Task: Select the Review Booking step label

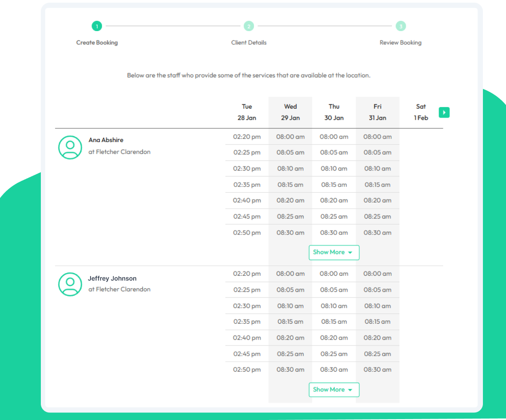Action: 400,43
